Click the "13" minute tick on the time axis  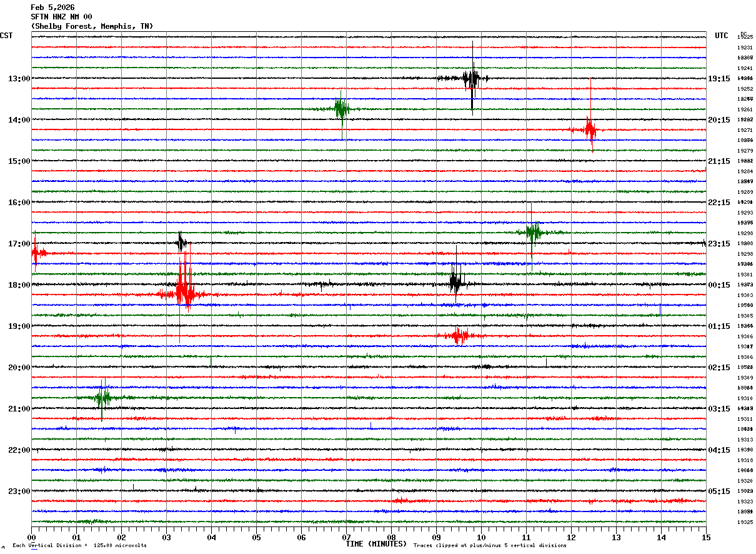616,537
